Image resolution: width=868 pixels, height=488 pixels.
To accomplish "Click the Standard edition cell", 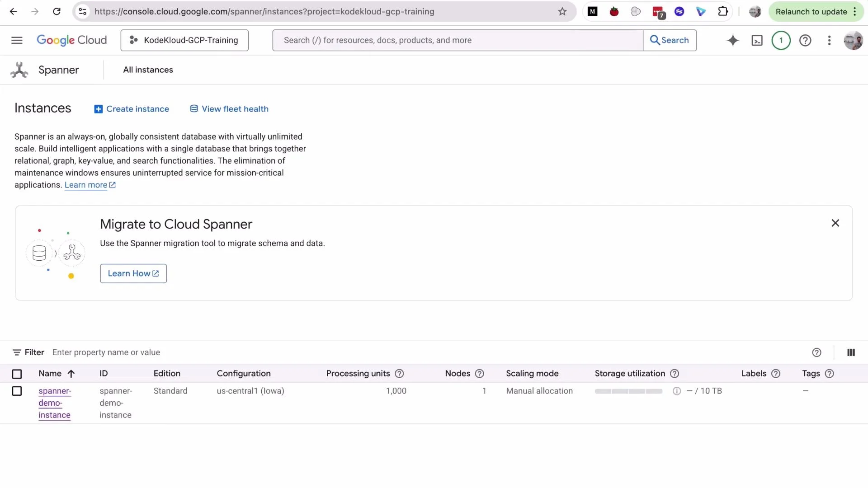I will (170, 391).
